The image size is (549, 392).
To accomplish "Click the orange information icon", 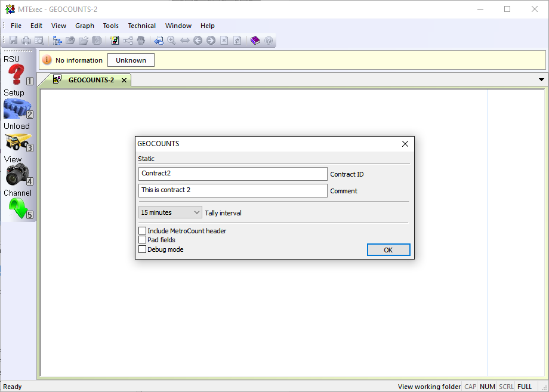I will pyautogui.click(x=47, y=60).
